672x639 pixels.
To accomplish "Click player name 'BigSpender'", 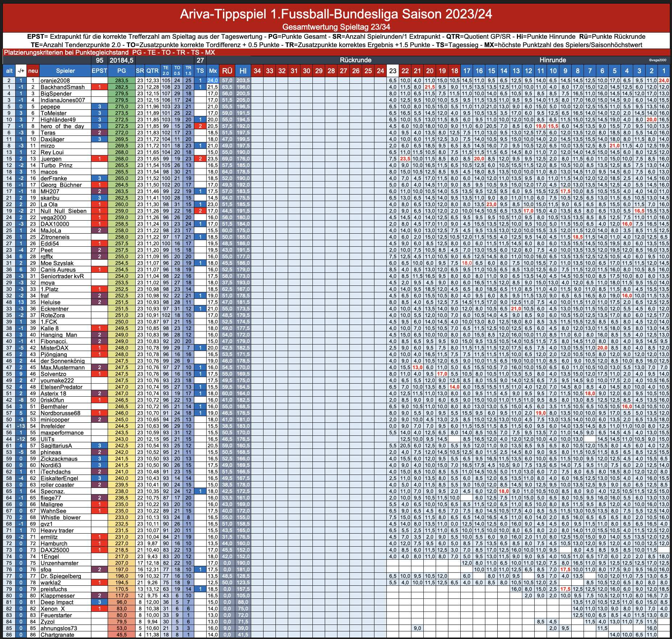I will [56, 93].
